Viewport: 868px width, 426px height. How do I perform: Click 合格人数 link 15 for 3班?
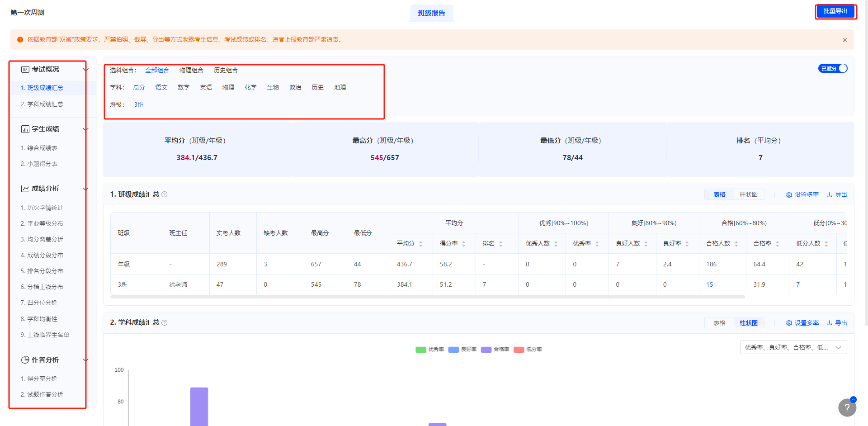point(709,284)
